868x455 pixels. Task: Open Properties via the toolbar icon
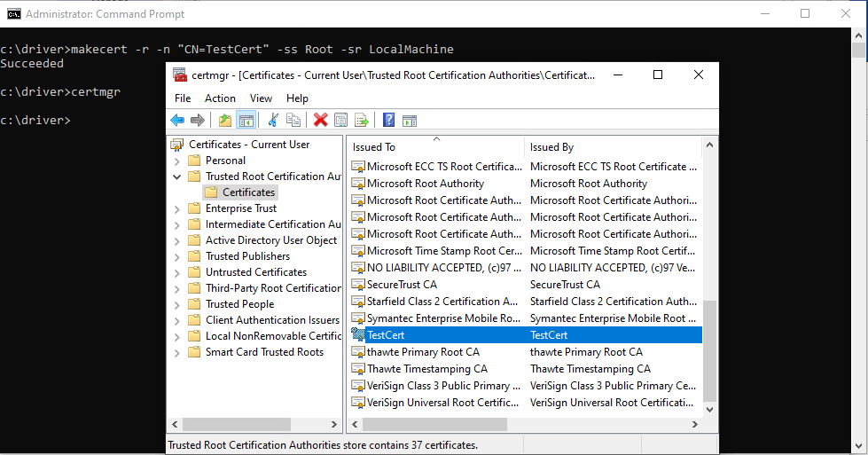[341, 120]
